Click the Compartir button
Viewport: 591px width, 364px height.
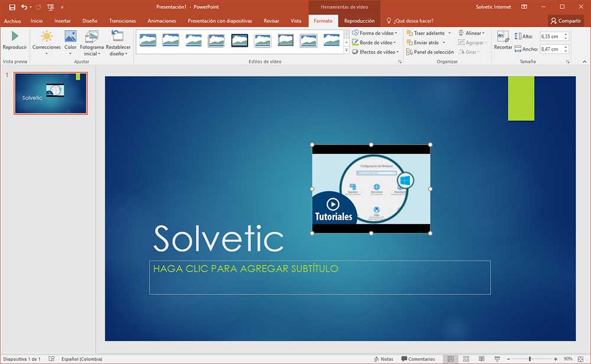(x=566, y=21)
